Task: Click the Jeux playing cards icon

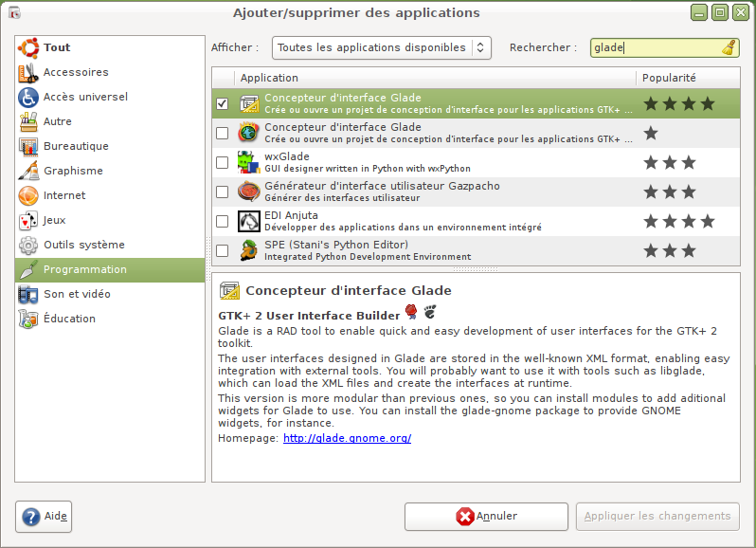Action: click(28, 221)
